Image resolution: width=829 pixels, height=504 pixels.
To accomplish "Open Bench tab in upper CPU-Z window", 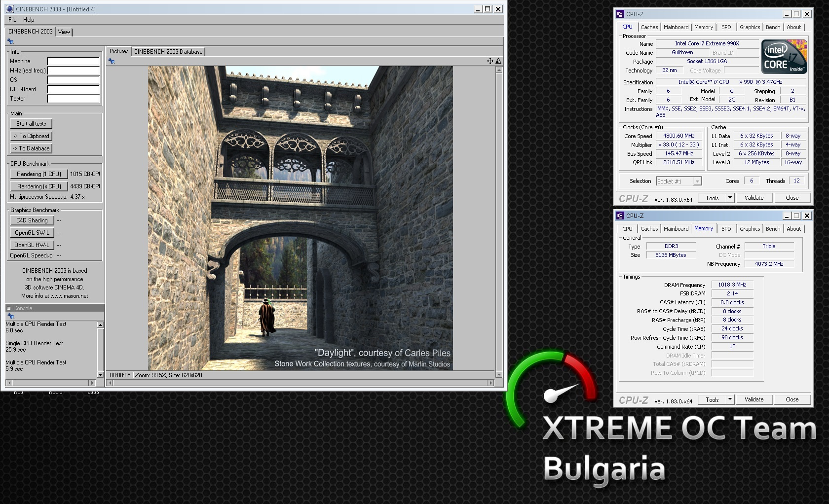I will pos(773,27).
